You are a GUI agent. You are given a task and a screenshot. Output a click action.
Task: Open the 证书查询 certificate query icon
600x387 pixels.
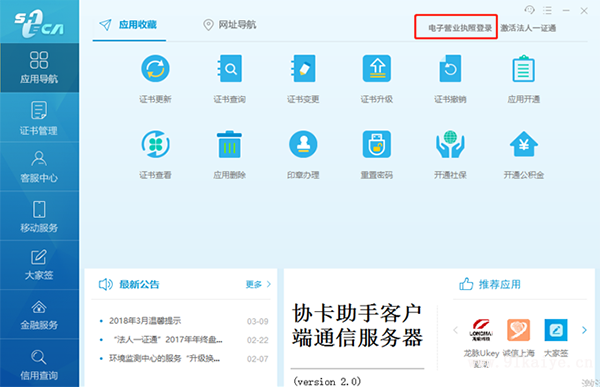[x=229, y=69]
